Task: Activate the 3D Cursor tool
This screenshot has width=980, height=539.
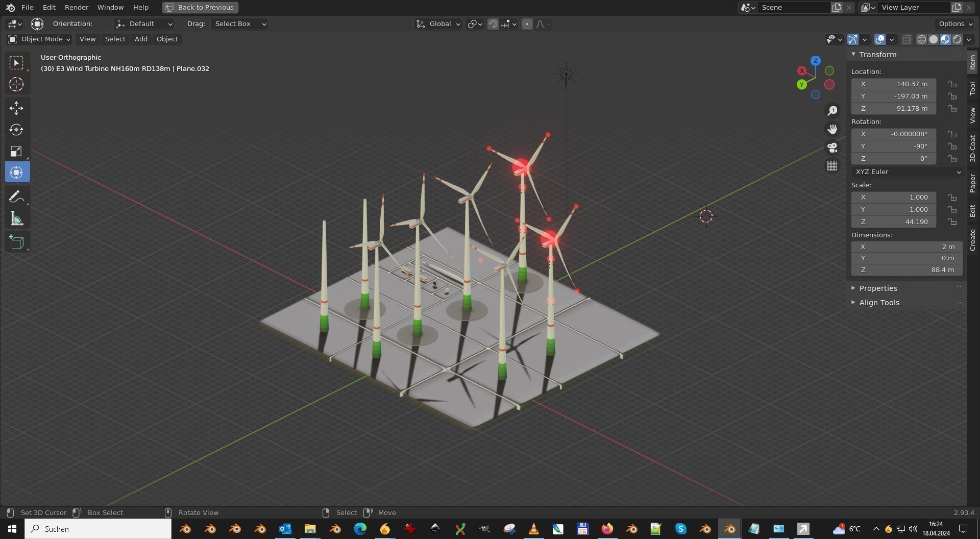Action: 16,84
